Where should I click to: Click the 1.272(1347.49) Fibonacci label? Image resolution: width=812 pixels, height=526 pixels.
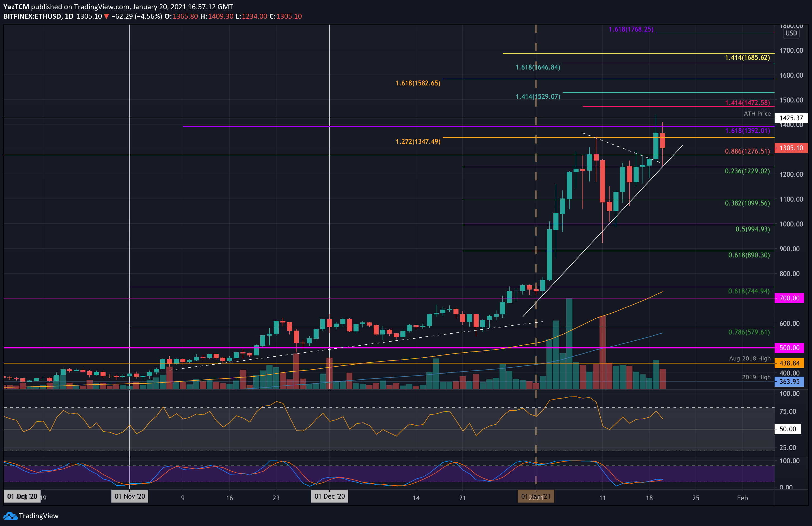tap(418, 142)
